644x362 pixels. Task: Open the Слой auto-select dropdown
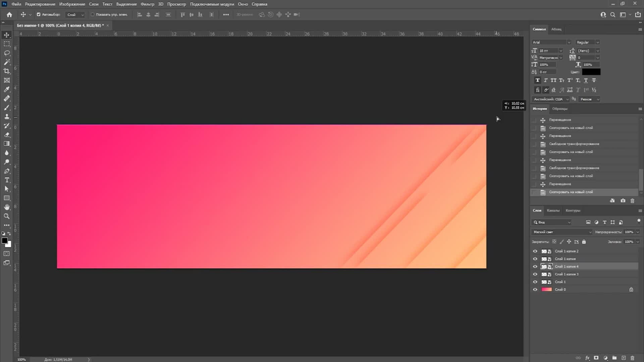[x=75, y=14]
